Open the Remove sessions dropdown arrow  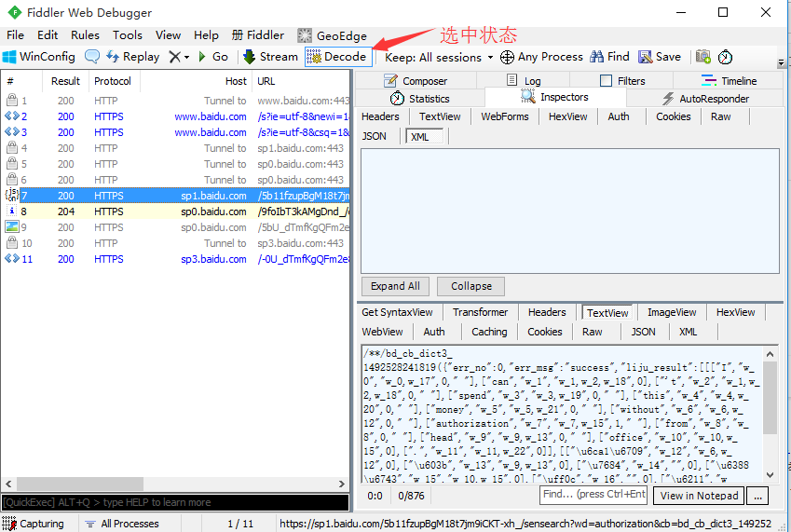[x=186, y=57]
